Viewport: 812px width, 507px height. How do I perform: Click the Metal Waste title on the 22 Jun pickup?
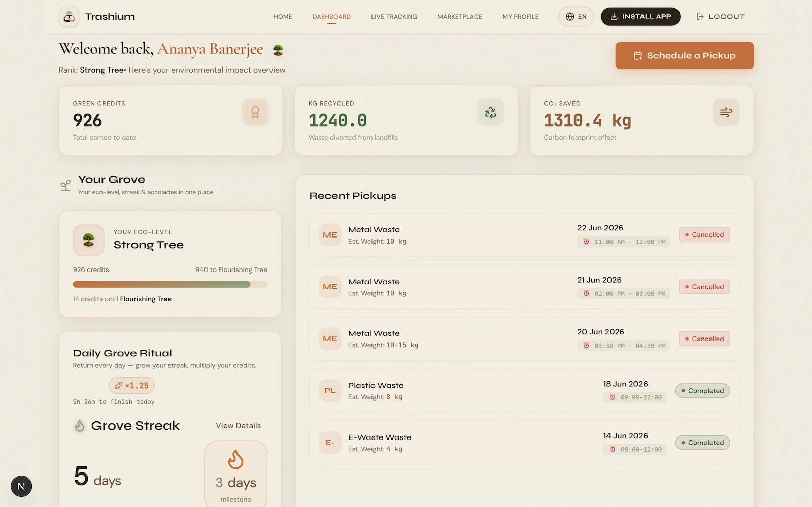374,230
